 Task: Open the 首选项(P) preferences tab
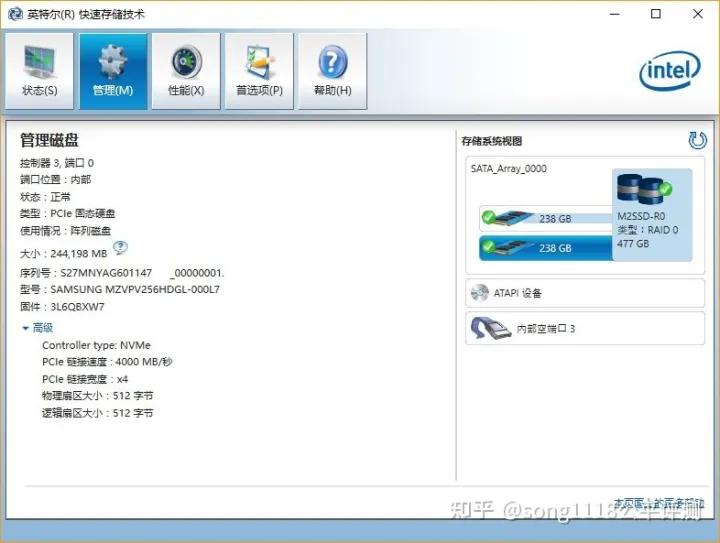pyautogui.click(x=259, y=71)
